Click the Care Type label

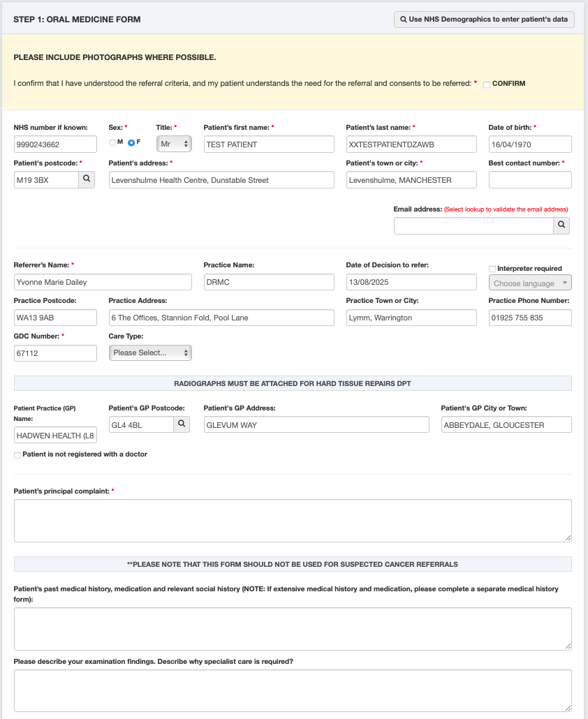click(x=126, y=336)
